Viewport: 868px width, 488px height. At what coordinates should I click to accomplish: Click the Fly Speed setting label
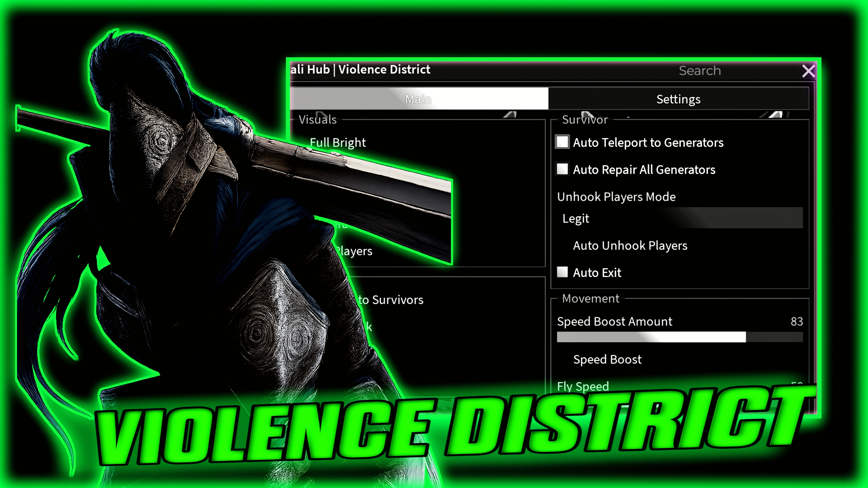pyautogui.click(x=583, y=386)
